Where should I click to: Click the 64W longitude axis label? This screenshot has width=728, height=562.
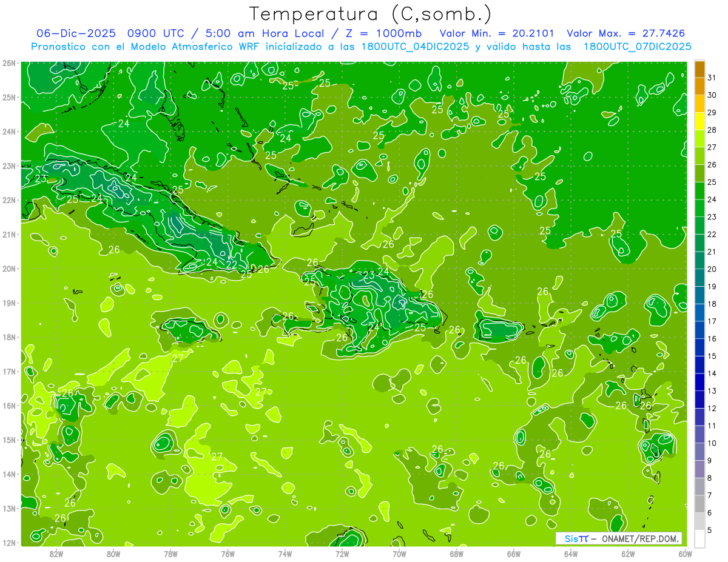pos(571,554)
